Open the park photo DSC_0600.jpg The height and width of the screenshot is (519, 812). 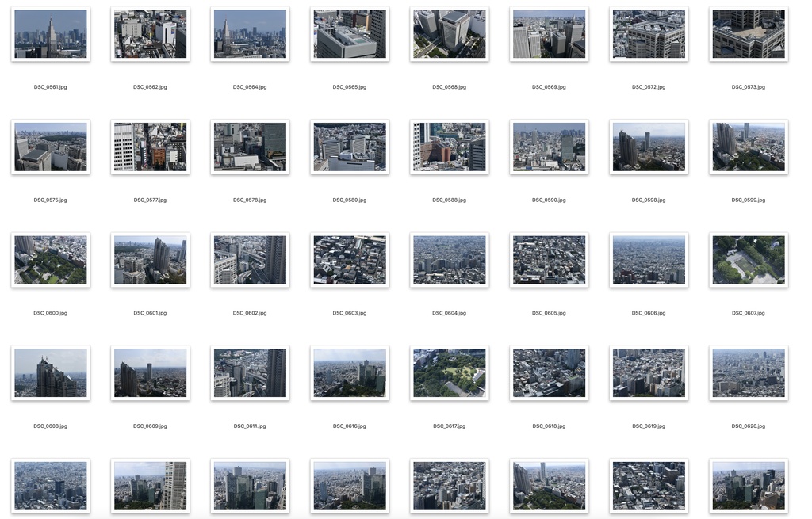(x=50, y=259)
